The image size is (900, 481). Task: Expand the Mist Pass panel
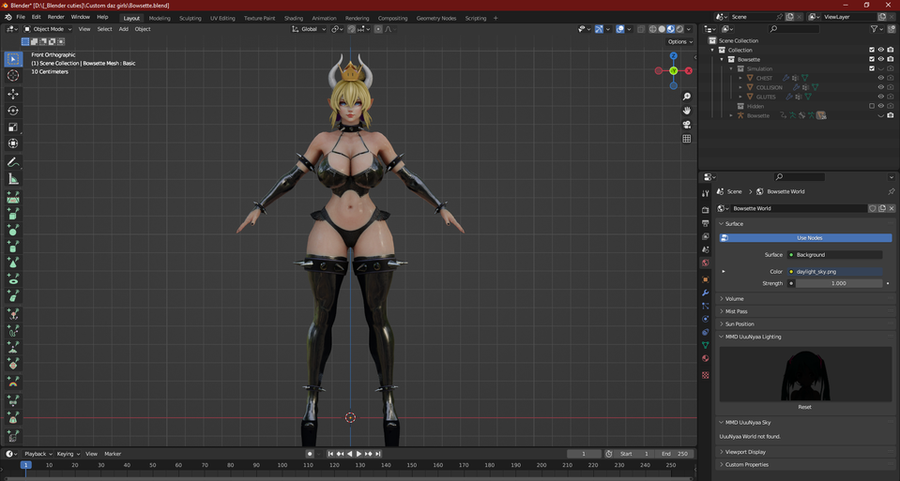click(x=736, y=312)
